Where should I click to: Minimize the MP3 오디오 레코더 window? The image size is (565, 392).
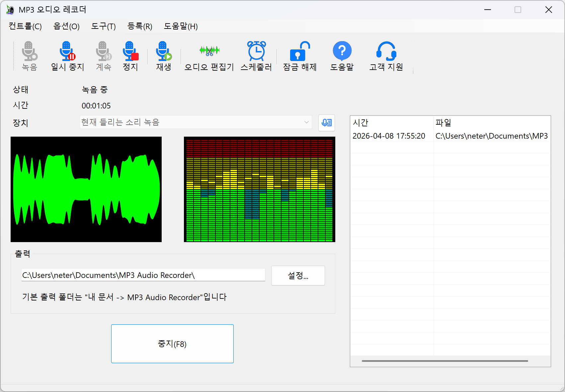tap(487, 10)
